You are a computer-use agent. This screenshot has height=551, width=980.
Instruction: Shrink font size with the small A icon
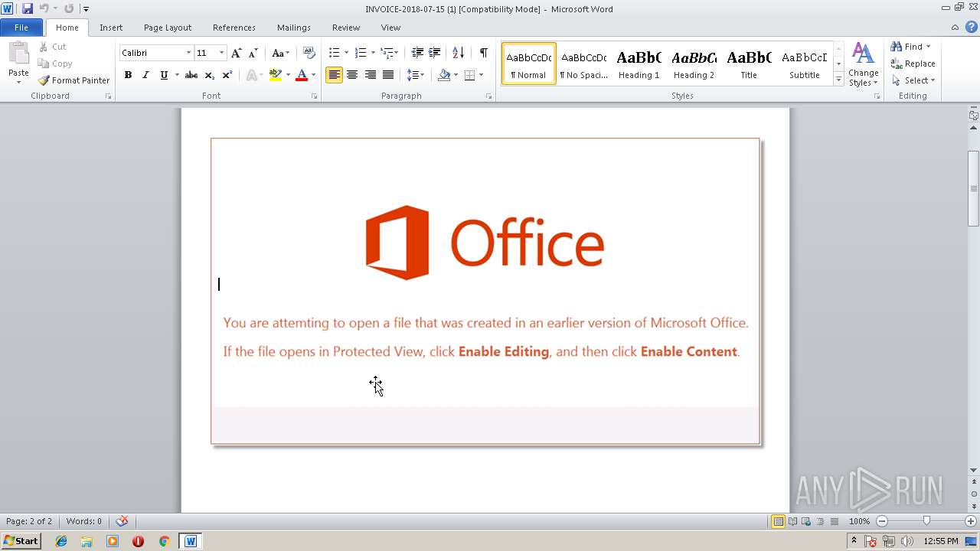point(253,53)
